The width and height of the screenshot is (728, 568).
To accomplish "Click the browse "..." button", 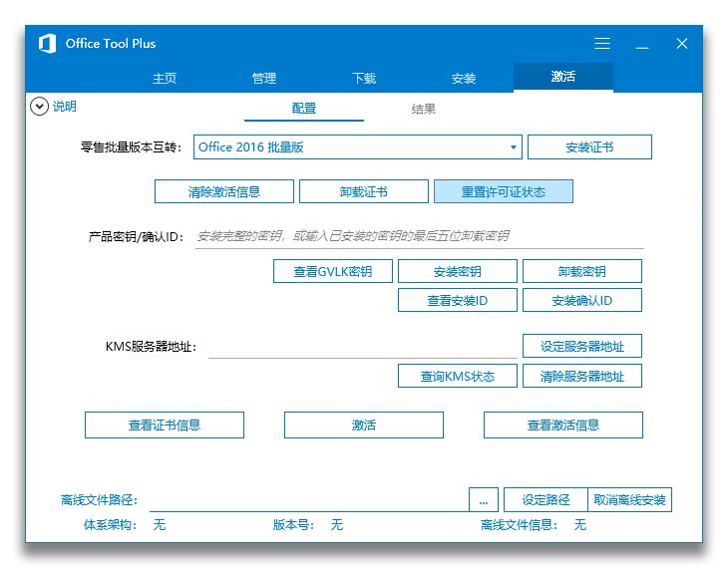I will pyautogui.click(x=484, y=500).
